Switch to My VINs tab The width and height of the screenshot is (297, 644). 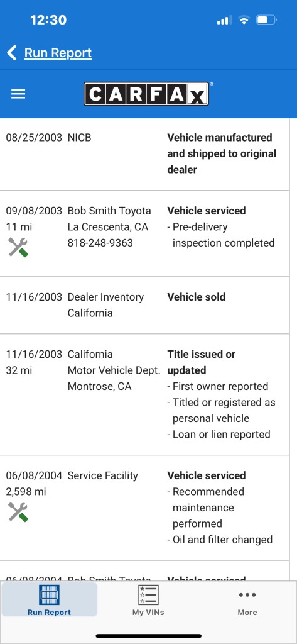point(148,600)
